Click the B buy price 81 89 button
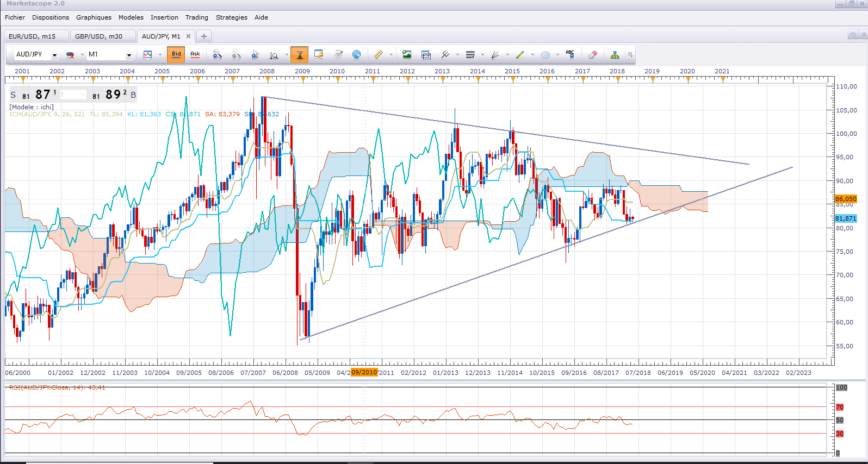Viewport: 868px width, 464px height. coord(114,95)
